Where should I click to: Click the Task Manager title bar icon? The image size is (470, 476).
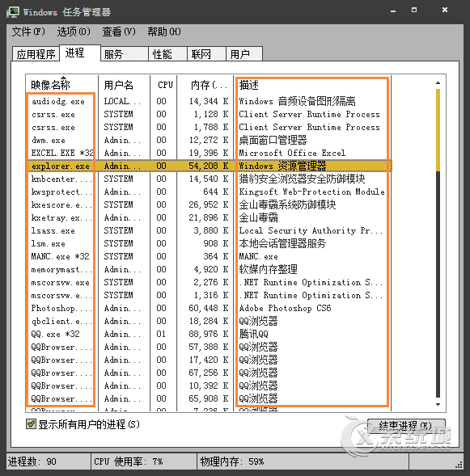point(13,12)
